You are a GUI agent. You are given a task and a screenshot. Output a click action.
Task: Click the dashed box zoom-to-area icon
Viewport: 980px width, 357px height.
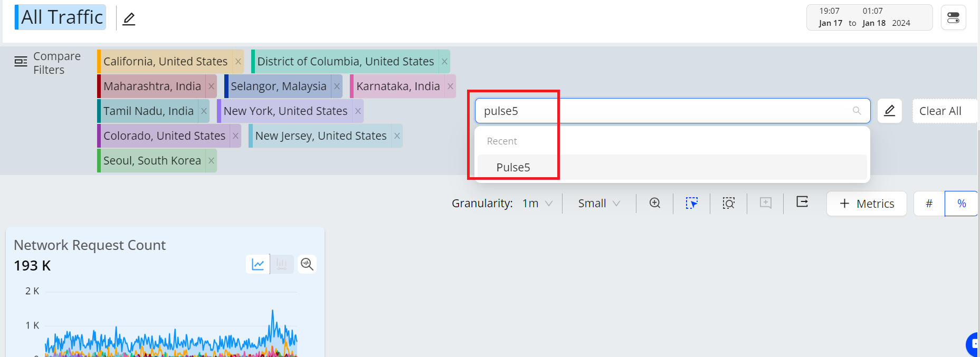click(728, 203)
